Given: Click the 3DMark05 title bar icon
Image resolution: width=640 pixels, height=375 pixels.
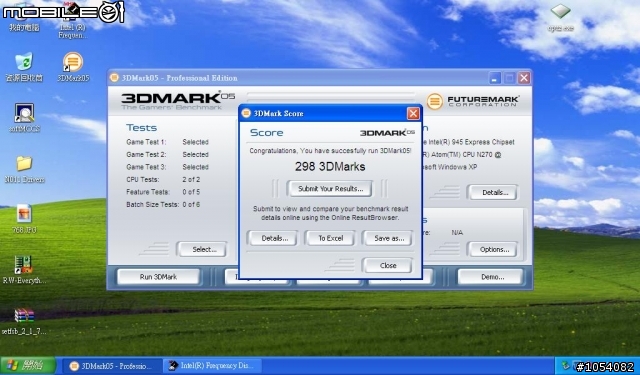Looking at the screenshot, I should [x=115, y=78].
